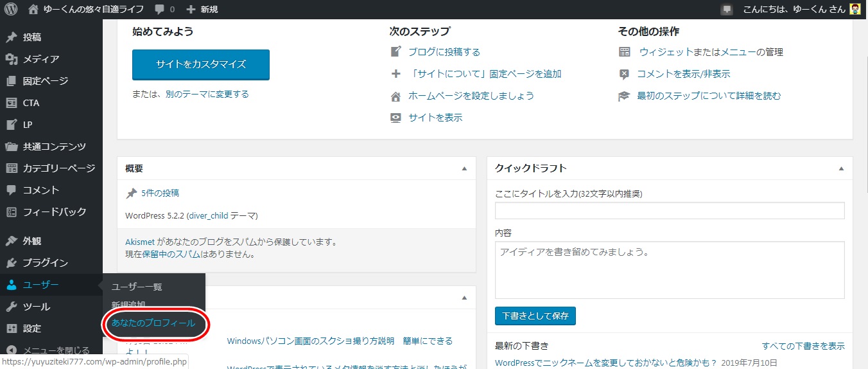Open the プラグイン sidebar menu

pos(45,263)
